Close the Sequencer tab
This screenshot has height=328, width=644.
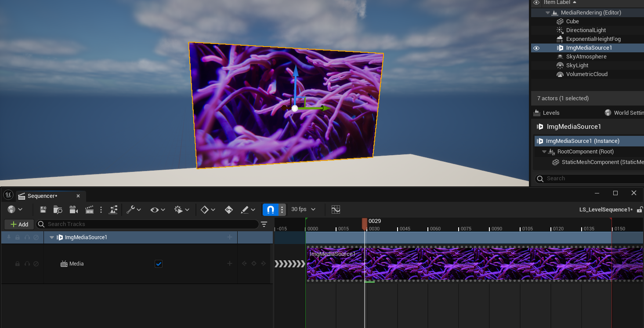[78, 196]
